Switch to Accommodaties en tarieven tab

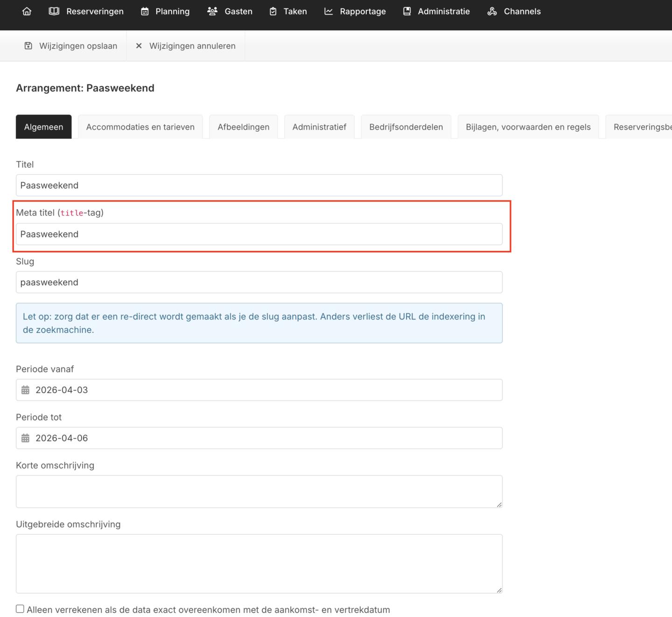coord(140,127)
